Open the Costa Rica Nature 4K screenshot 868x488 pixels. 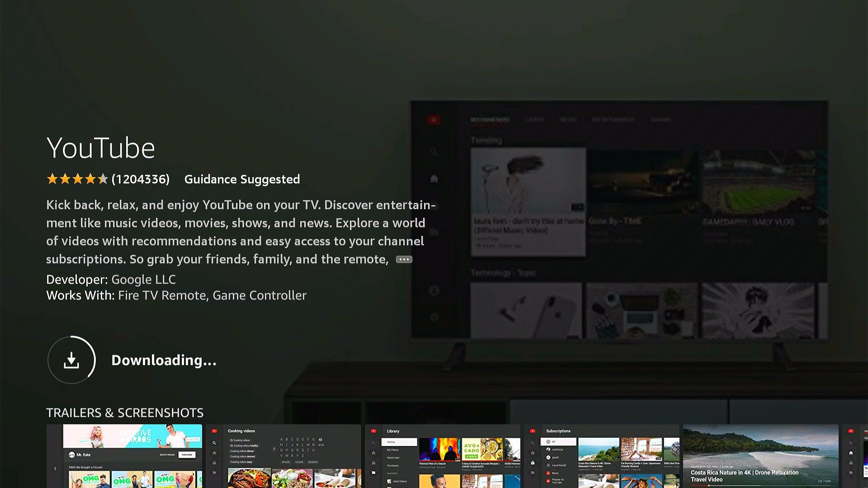(761, 456)
